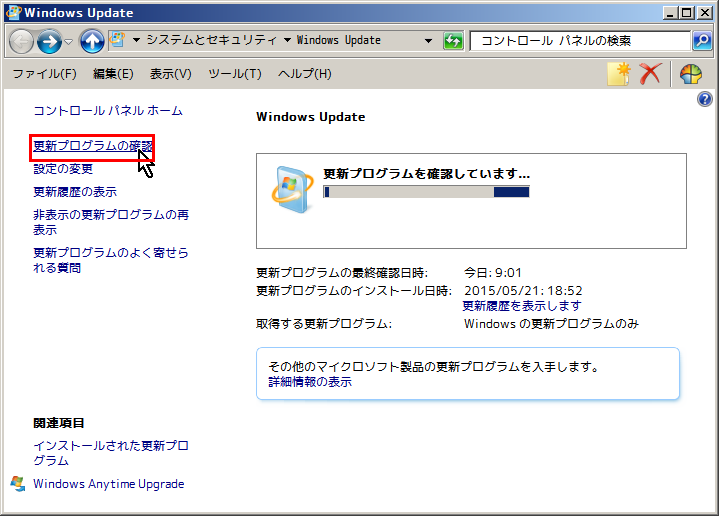
Task: Open the 編集(E) menu
Action: [x=113, y=74]
